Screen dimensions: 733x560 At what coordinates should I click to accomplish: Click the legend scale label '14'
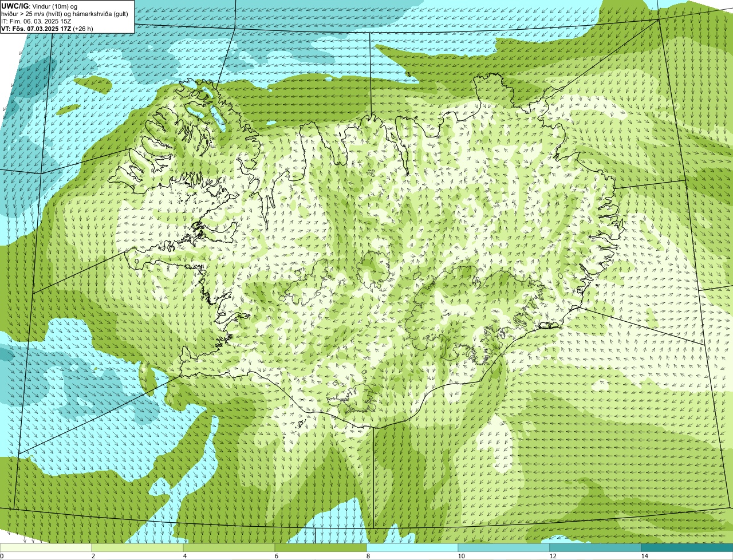click(644, 556)
